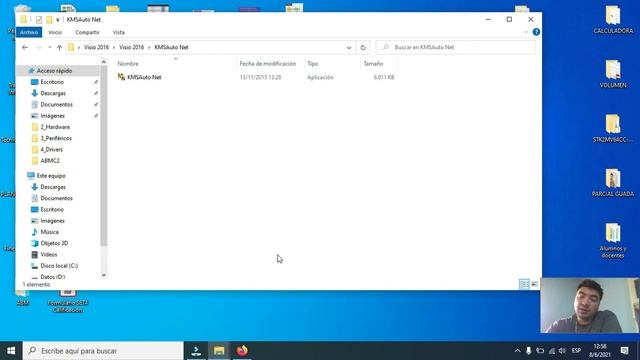Launch Firefox from the taskbar

(x=242, y=351)
